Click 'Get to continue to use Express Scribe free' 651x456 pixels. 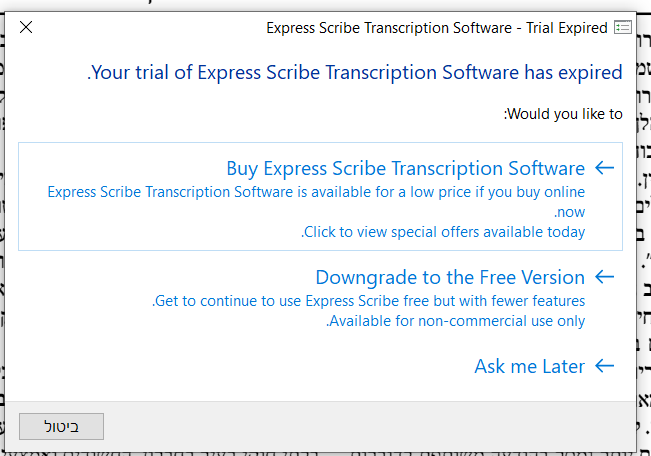[369, 300]
